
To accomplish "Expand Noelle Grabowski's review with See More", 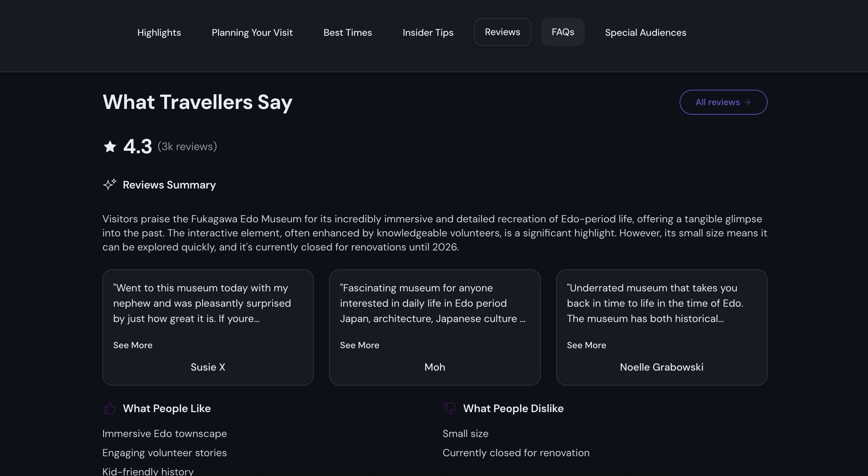I will 586,345.
